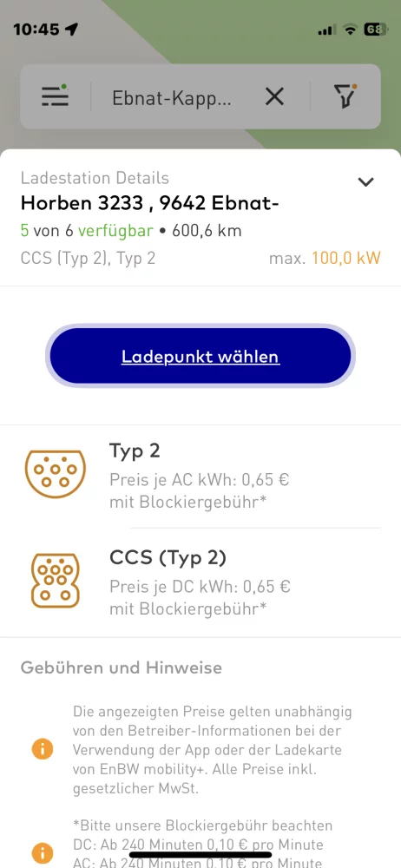The height and width of the screenshot is (868, 401).
Task: Collapse station details with chevron arrow
Action: tap(366, 181)
